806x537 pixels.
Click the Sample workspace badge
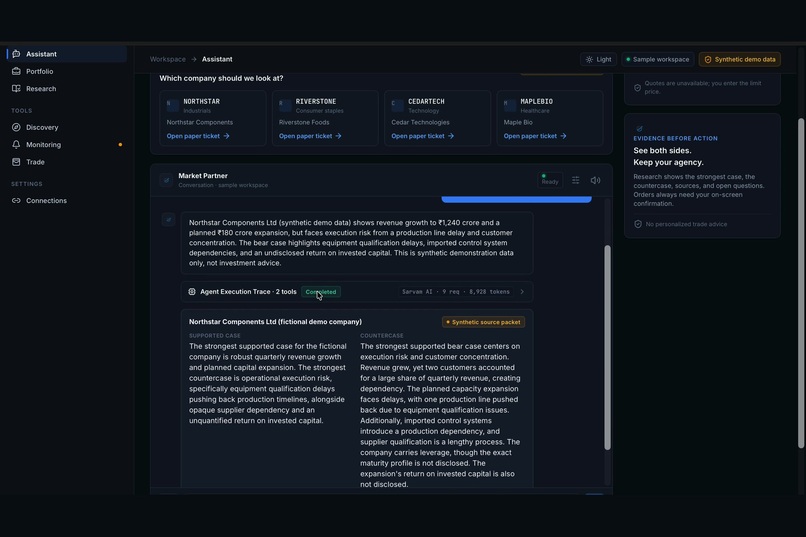tap(657, 60)
